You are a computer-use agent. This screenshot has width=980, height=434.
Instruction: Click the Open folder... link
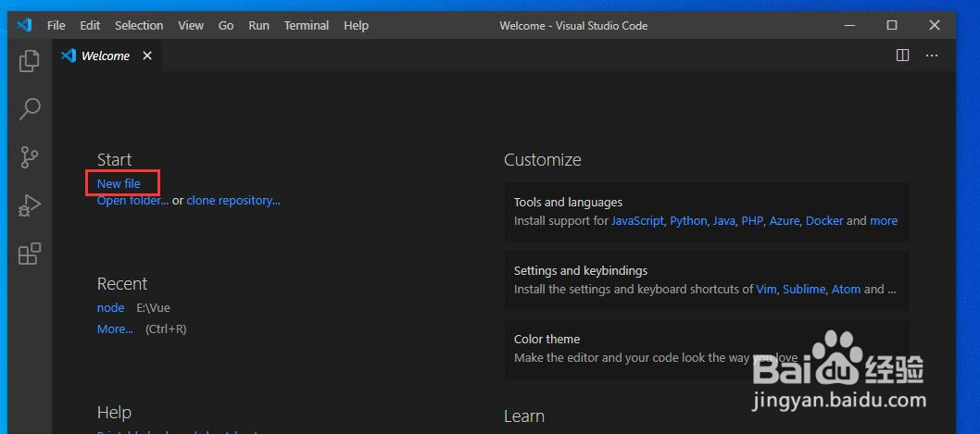click(132, 201)
